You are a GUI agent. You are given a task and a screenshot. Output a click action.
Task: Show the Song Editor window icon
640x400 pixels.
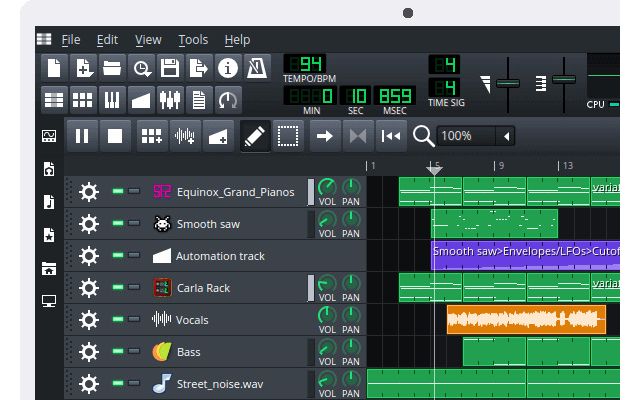(x=54, y=100)
